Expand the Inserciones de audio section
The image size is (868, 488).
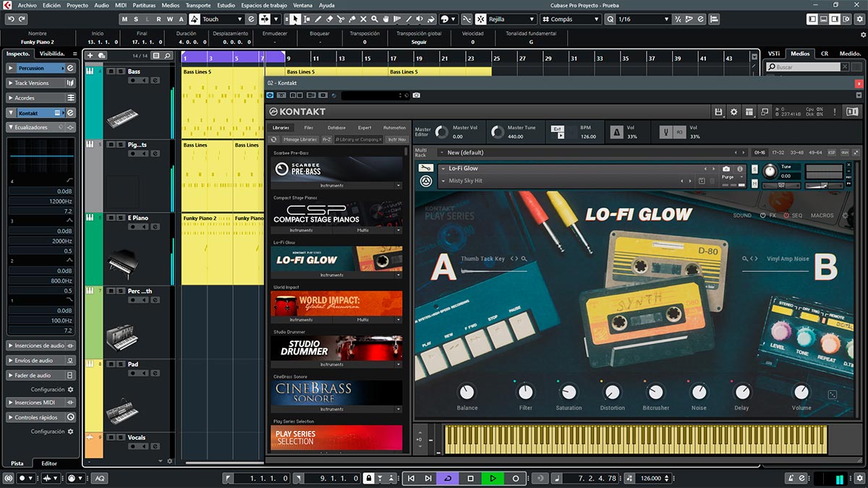(41, 346)
